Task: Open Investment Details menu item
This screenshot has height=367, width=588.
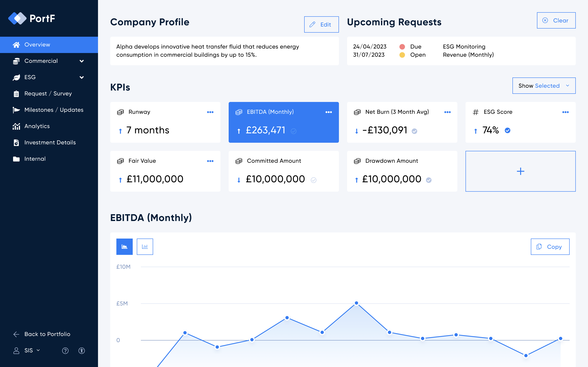Action: click(x=50, y=143)
